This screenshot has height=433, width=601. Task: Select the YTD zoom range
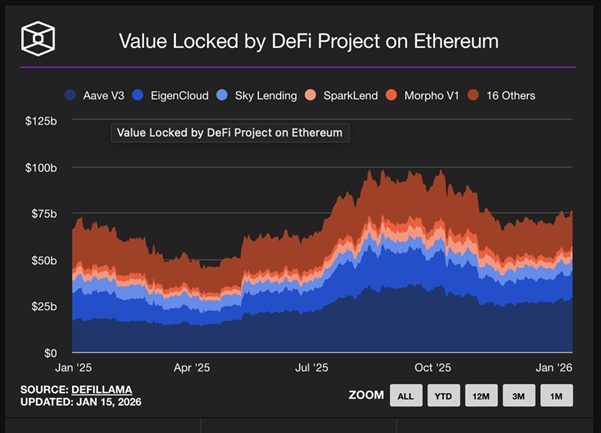click(443, 395)
